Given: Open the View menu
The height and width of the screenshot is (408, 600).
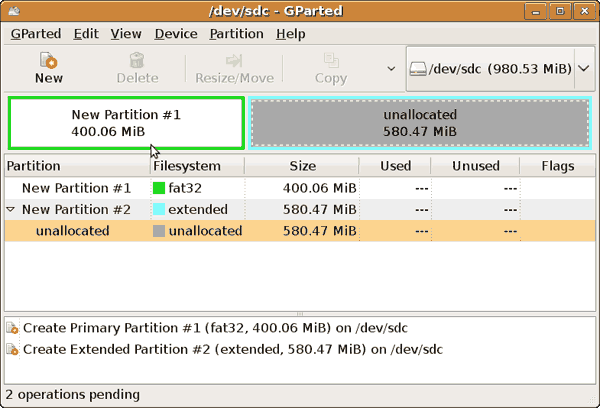Looking at the screenshot, I should coord(126,34).
